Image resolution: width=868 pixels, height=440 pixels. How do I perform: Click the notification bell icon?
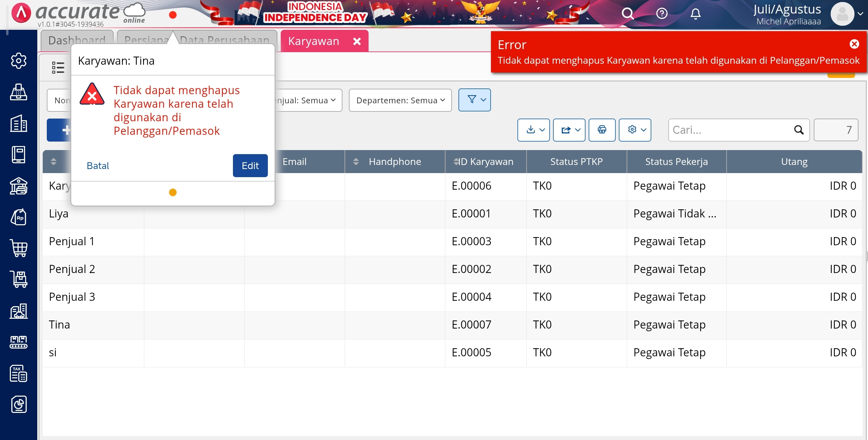tap(695, 14)
